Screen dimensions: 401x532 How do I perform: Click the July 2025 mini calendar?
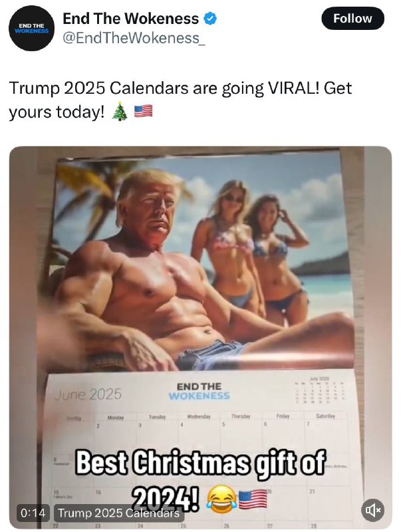[x=321, y=390]
